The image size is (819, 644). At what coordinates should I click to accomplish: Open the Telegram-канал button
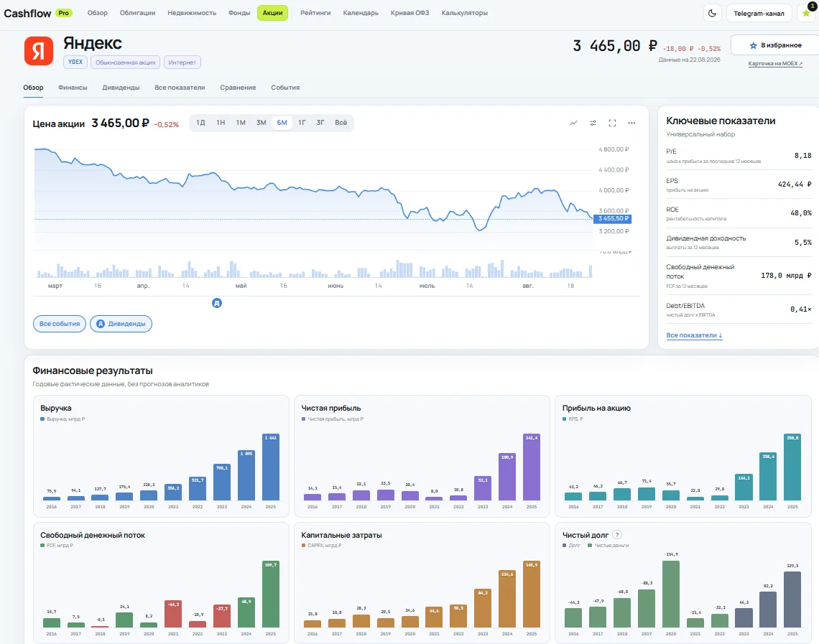[x=759, y=13]
